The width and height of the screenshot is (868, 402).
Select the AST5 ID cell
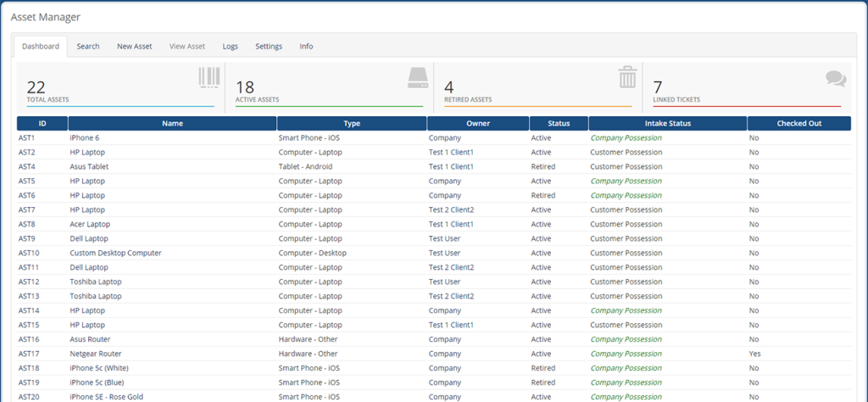coord(26,181)
